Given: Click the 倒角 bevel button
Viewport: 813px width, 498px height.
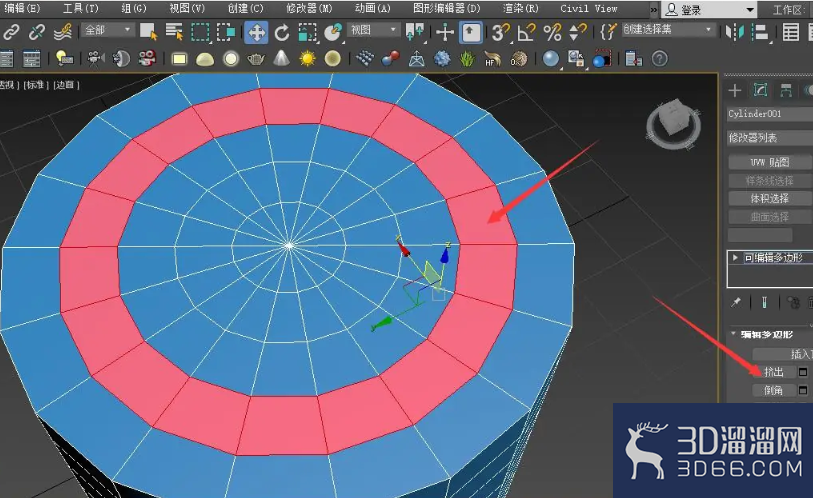Looking at the screenshot, I should 773,390.
